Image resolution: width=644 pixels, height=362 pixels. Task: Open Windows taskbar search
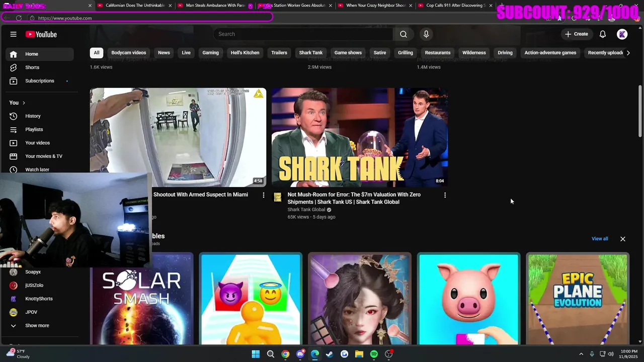[271, 354]
